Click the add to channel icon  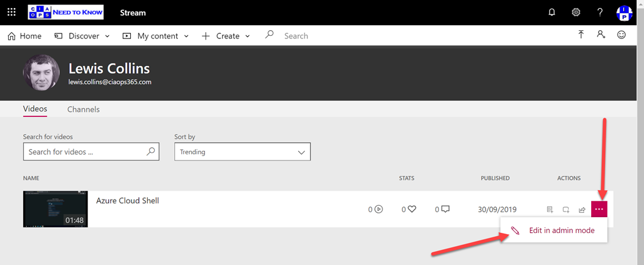(566, 210)
